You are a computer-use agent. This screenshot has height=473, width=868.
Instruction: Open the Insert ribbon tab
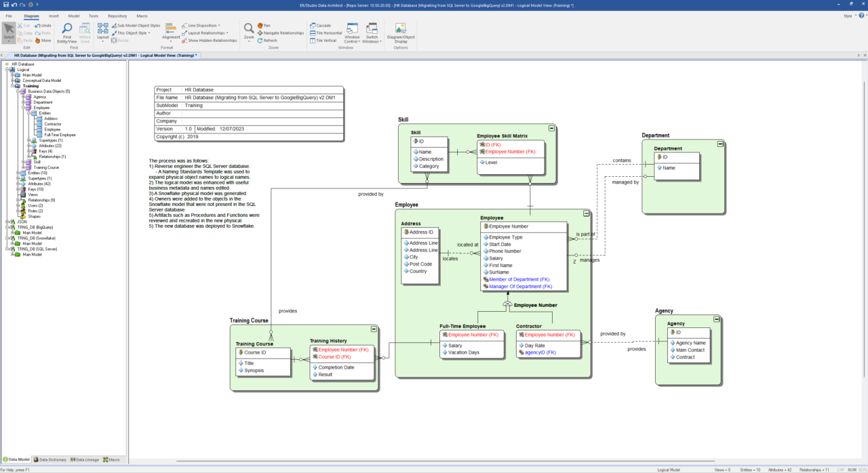point(54,15)
